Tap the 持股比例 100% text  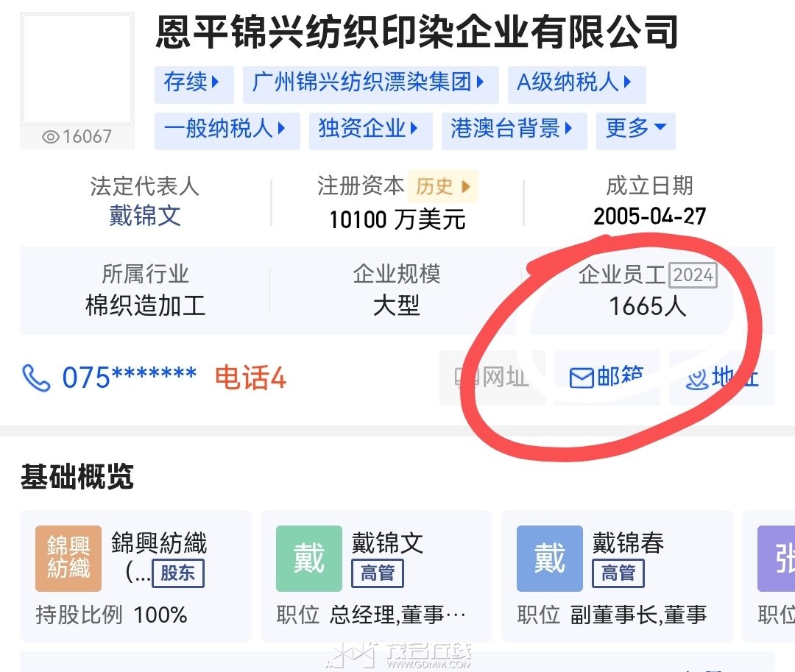[x=112, y=615]
